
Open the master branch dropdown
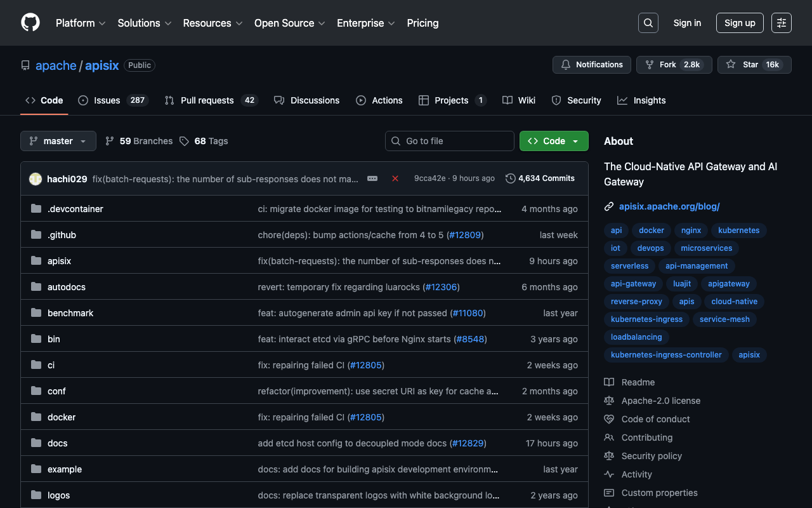coord(58,141)
